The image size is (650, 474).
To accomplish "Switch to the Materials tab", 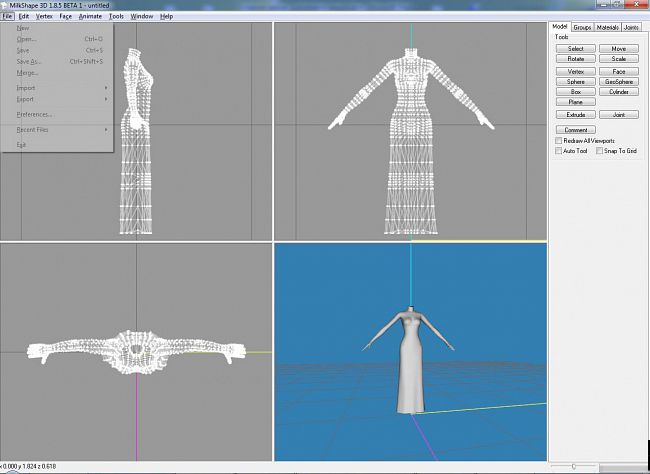I will coord(607,27).
